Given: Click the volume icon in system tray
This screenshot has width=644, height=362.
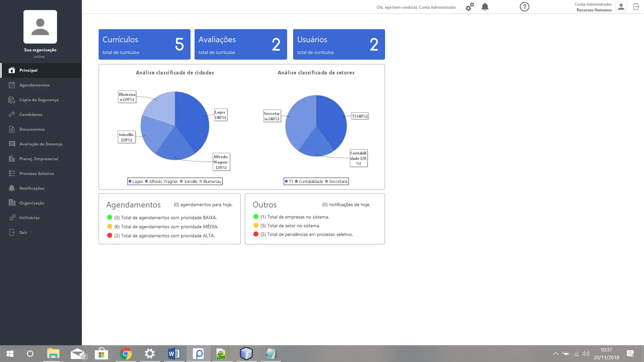Looking at the screenshot, I should (x=586, y=354).
